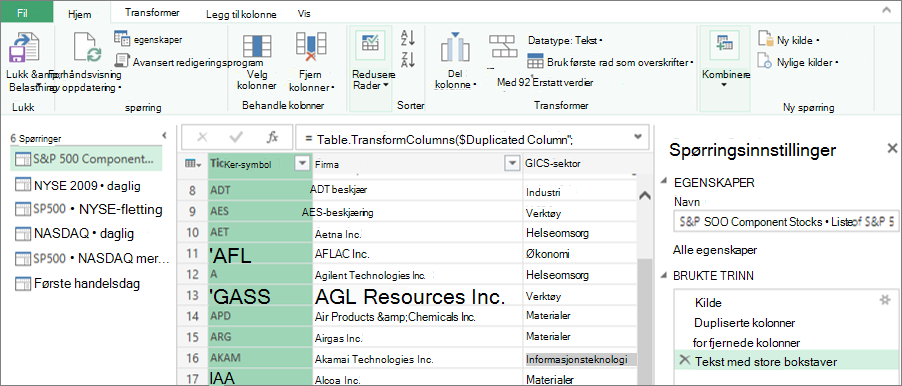
Task: Switch to the Hjem tab
Action: (80, 15)
